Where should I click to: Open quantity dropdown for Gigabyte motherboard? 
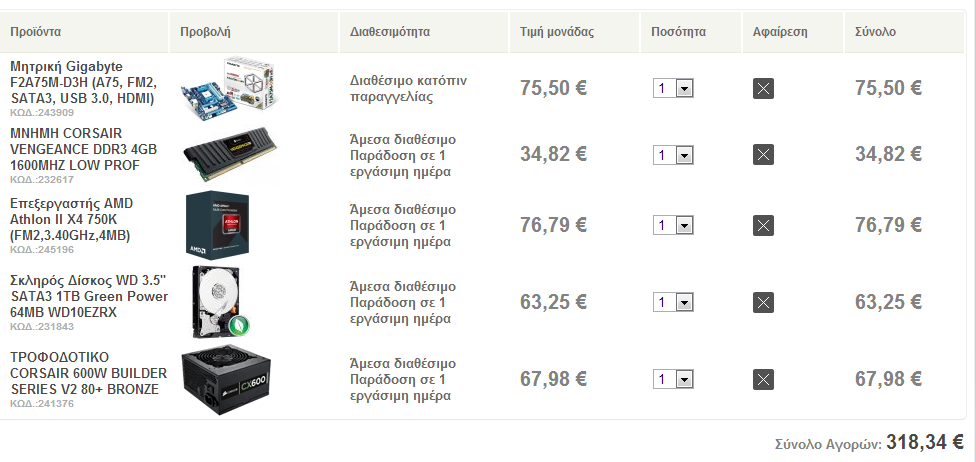coord(673,88)
